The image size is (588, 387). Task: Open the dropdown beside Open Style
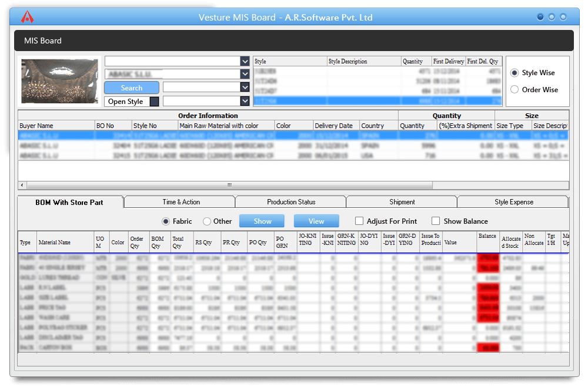coord(245,101)
